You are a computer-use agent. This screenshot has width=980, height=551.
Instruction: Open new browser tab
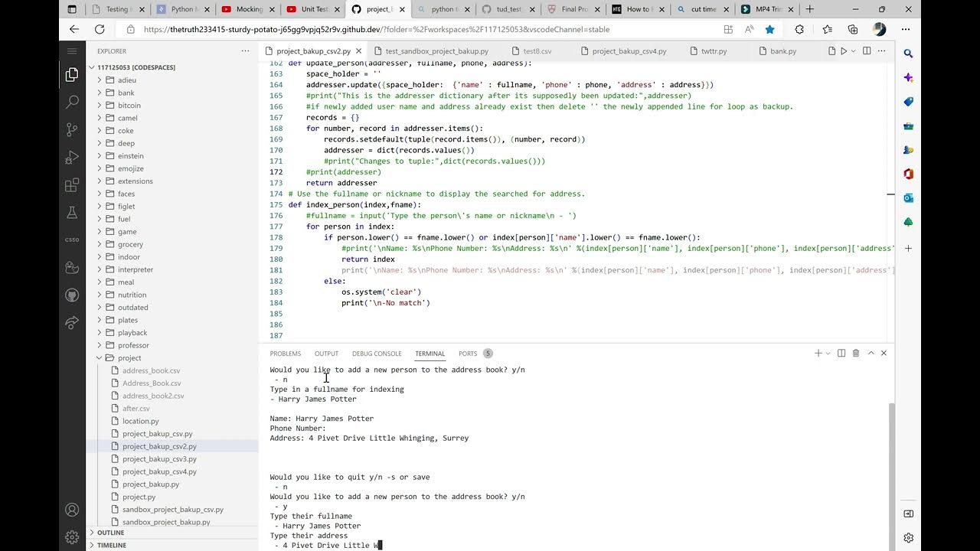[x=810, y=9]
